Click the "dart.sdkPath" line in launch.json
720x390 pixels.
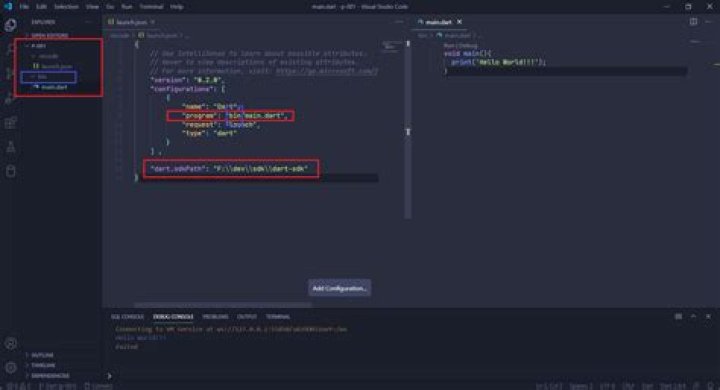229,169
